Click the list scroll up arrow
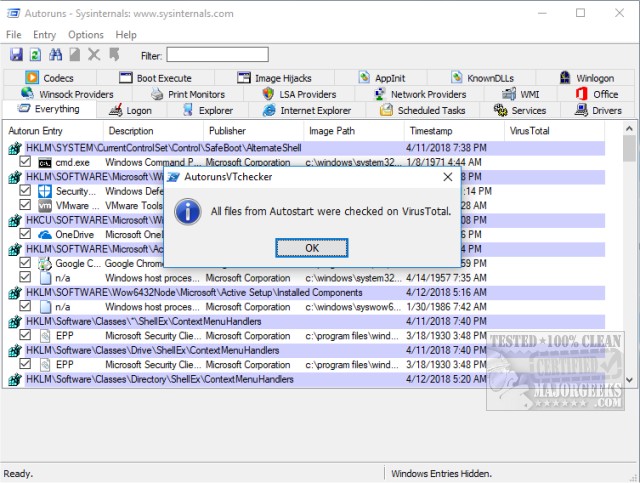Viewport: 640px width, 483px height. click(629, 129)
